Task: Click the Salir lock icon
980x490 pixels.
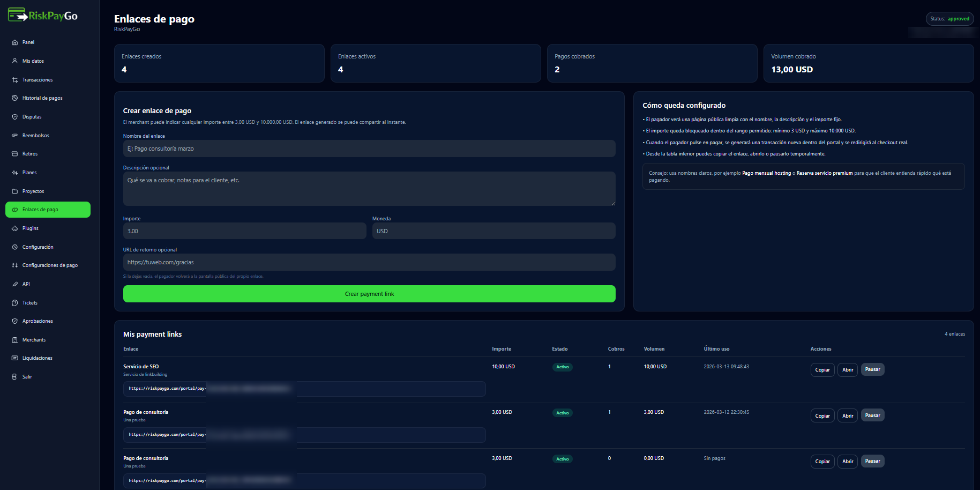Action: [15, 377]
